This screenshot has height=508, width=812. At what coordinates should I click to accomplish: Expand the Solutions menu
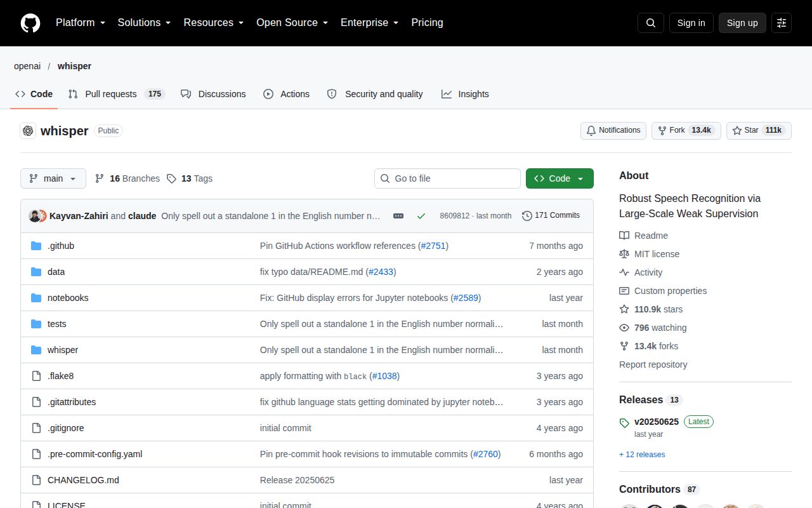click(145, 23)
